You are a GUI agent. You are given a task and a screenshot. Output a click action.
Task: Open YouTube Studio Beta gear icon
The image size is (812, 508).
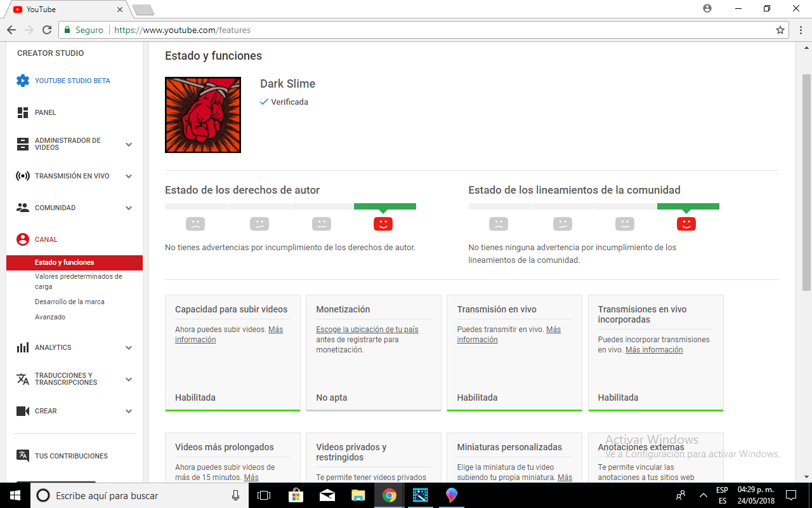click(23, 81)
